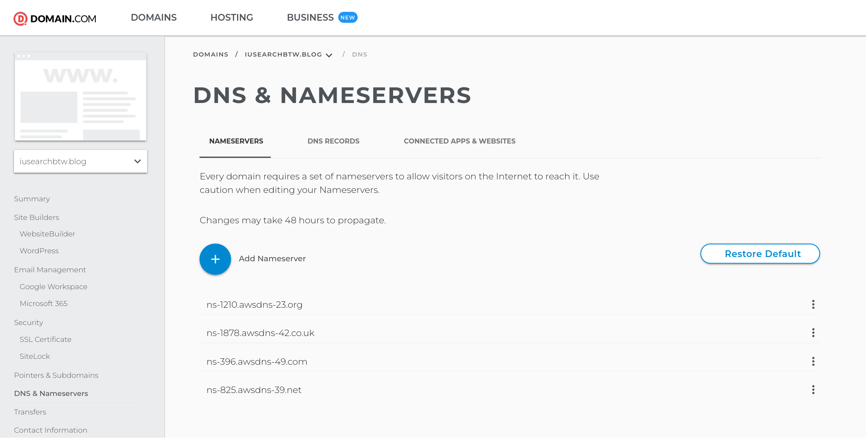The image size is (868, 439).
Task: Open the kebab menu for ns-396.awsdns-49.com
Action: click(x=812, y=361)
